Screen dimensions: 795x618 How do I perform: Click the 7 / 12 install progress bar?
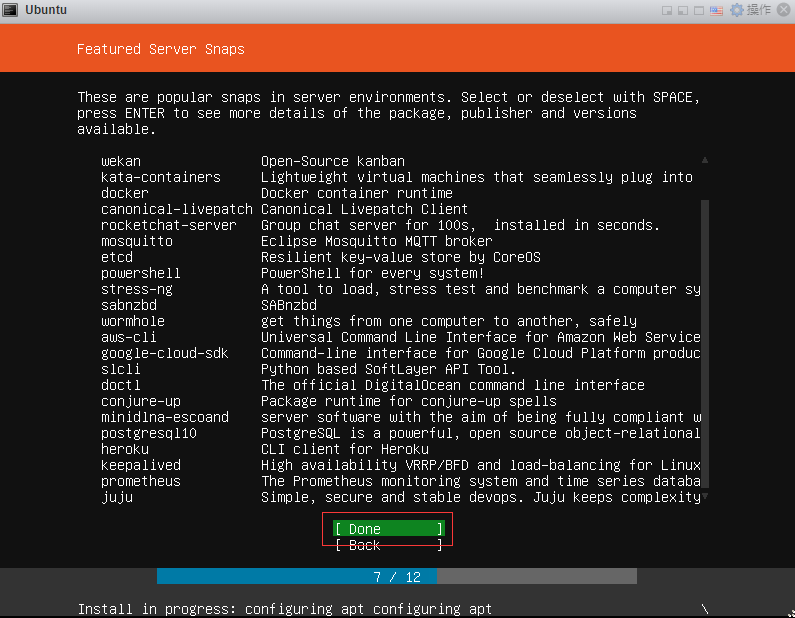pos(396,577)
